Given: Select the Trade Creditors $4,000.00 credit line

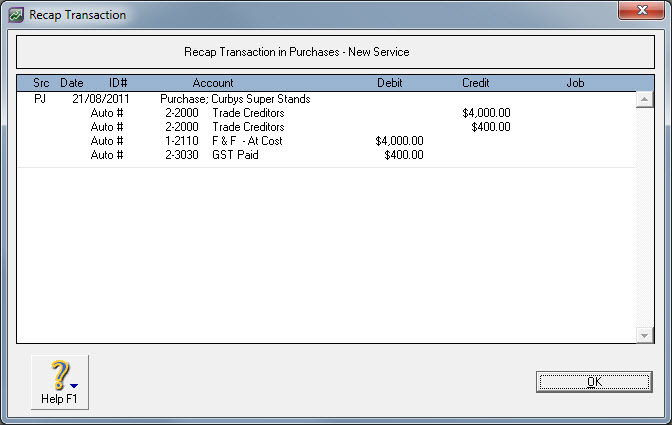Looking at the screenshot, I should coord(326,113).
